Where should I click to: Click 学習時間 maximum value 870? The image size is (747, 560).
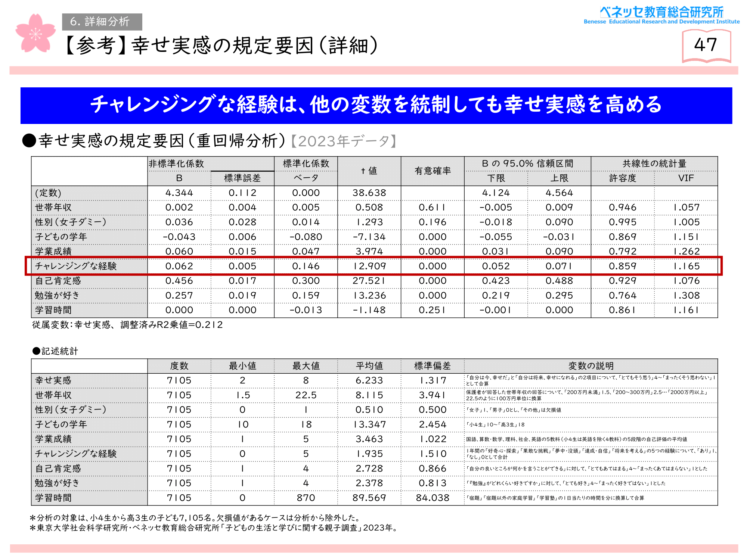coord(306,498)
